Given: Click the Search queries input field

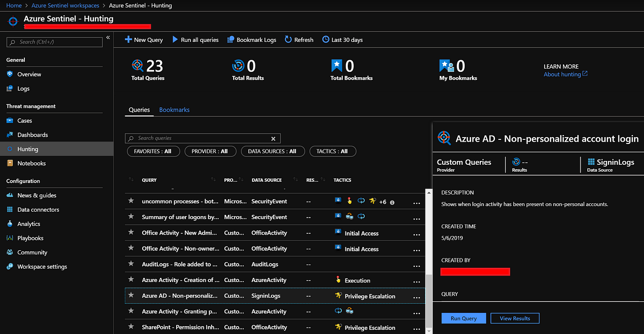Looking at the screenshot, I should coord(203,138).
